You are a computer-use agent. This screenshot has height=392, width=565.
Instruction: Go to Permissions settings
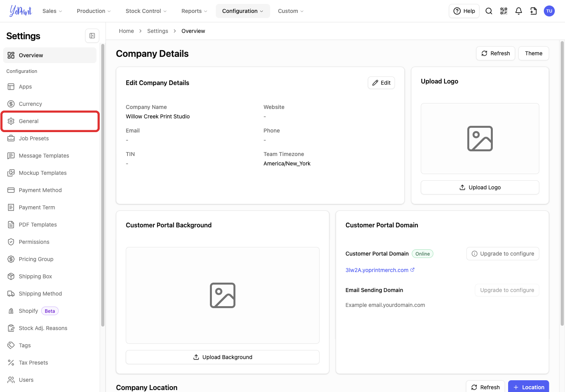(50, 242)
